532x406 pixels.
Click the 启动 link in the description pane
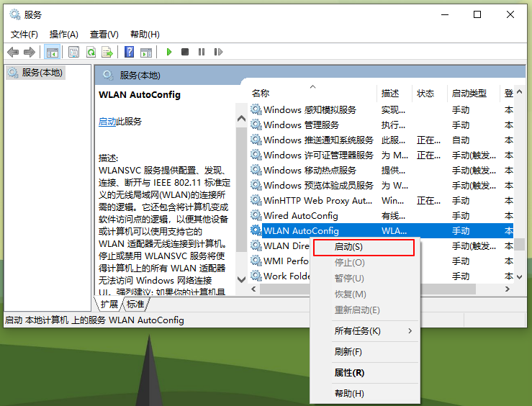(107, 122)
